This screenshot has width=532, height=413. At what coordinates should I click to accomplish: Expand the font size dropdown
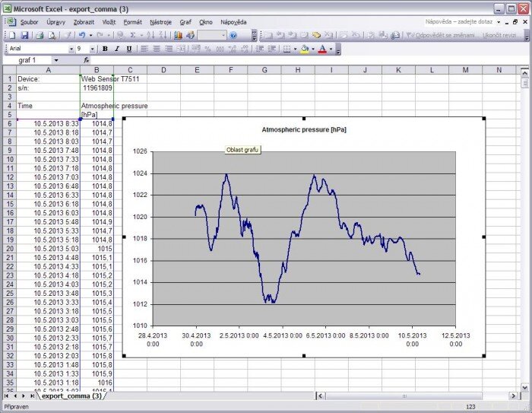click(x=93, y=49)
